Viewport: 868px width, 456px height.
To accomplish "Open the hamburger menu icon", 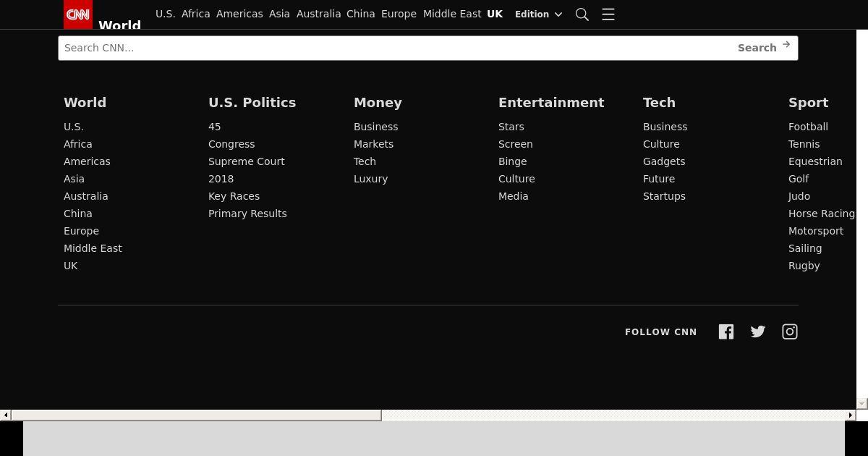I will (608, 14).
